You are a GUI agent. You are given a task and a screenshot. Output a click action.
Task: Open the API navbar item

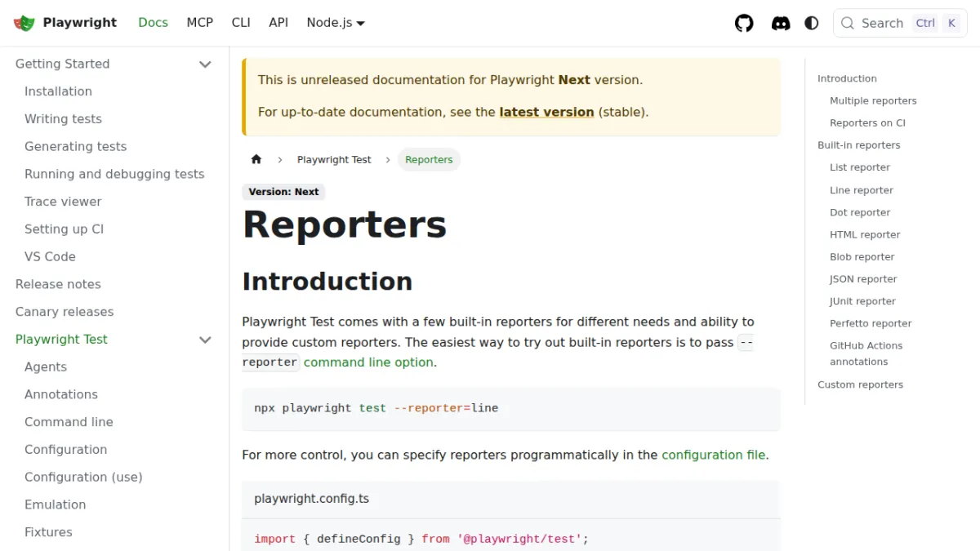coord(278,23)
